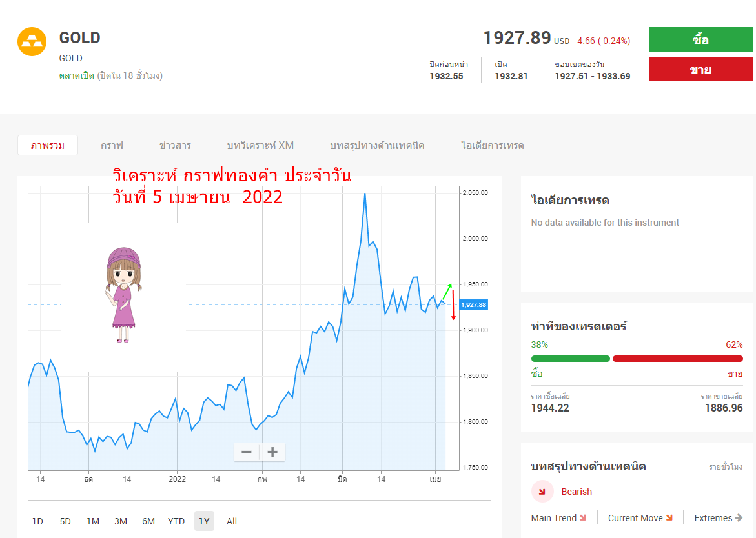
Task: Click the -4.66 (-0.24%) change value
Action: coord(602,41)
